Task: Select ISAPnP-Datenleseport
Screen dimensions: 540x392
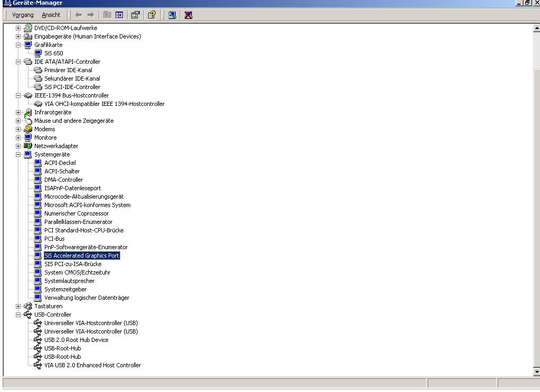Action: 73,188
